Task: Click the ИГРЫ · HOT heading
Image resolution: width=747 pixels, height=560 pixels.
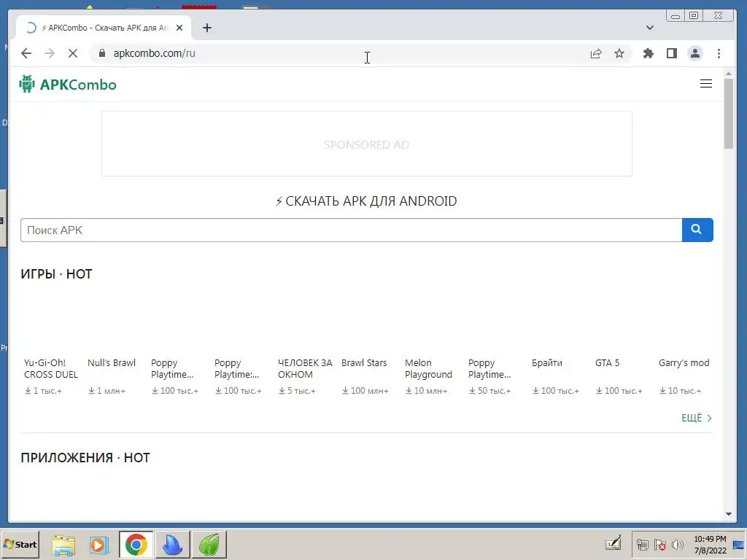Action: (x=56, y=274)
